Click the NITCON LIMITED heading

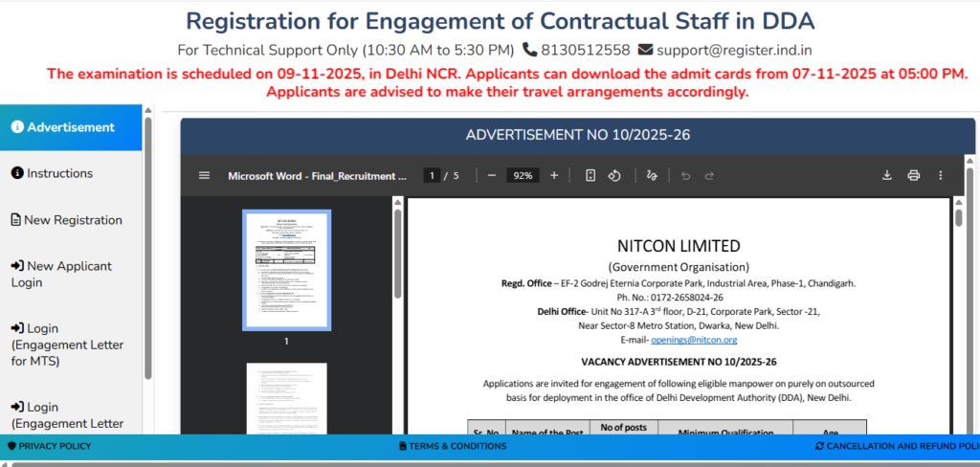679,246
